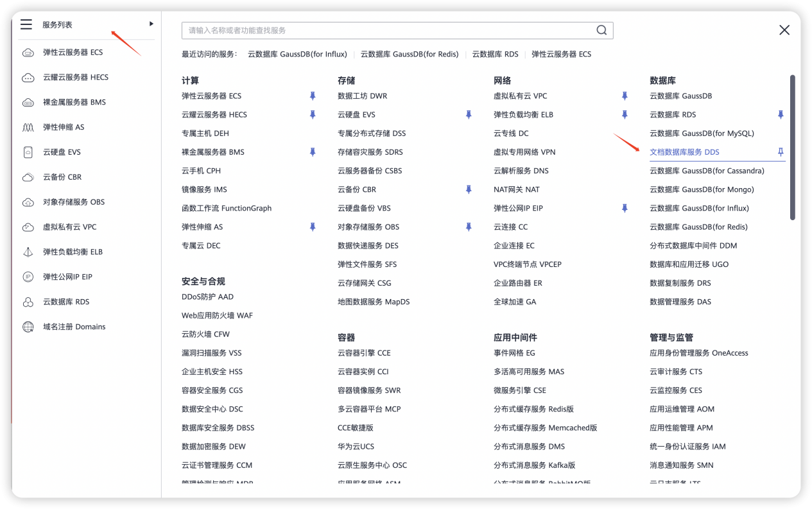Open 域名注册 Domains globe icon in the sidebar
The image size is (812, 509).
[28, 327]
